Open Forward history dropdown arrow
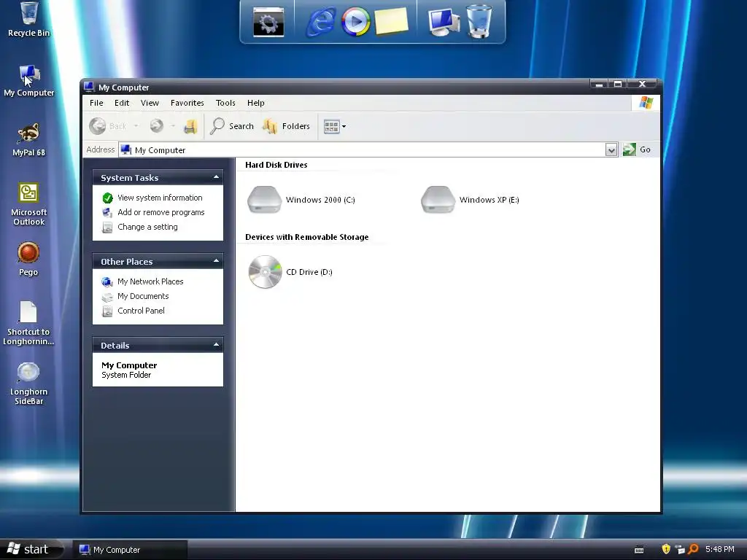Screen dimensions: 747x560 coord(173,126)
